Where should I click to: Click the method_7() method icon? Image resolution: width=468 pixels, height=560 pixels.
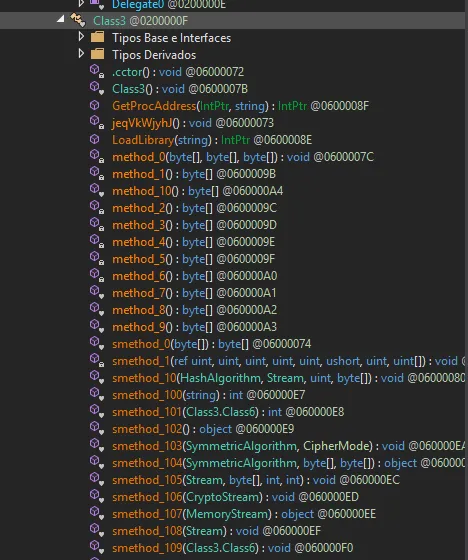point(96,292)
